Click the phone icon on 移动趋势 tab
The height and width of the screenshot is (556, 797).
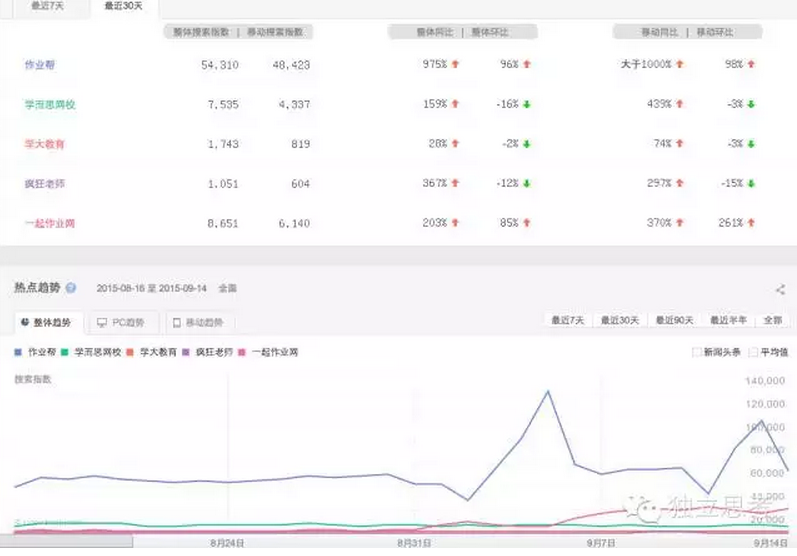pyautogui.click(x=177, y=322)
